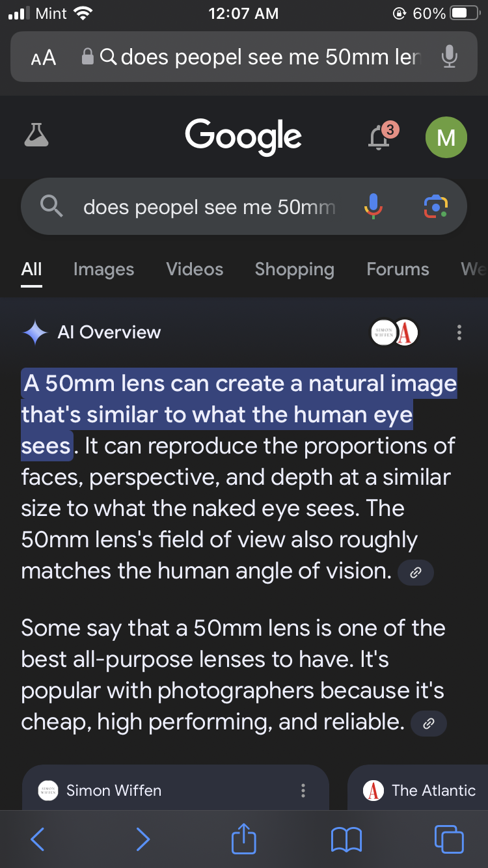Tap the Google search query field
Screen dimensions: 488x868
[208, 207]
